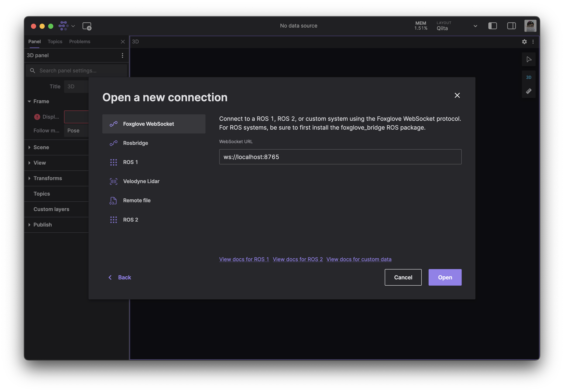
Task: Toggle the right sidebar visibility icon
Action: click(511, 26)
